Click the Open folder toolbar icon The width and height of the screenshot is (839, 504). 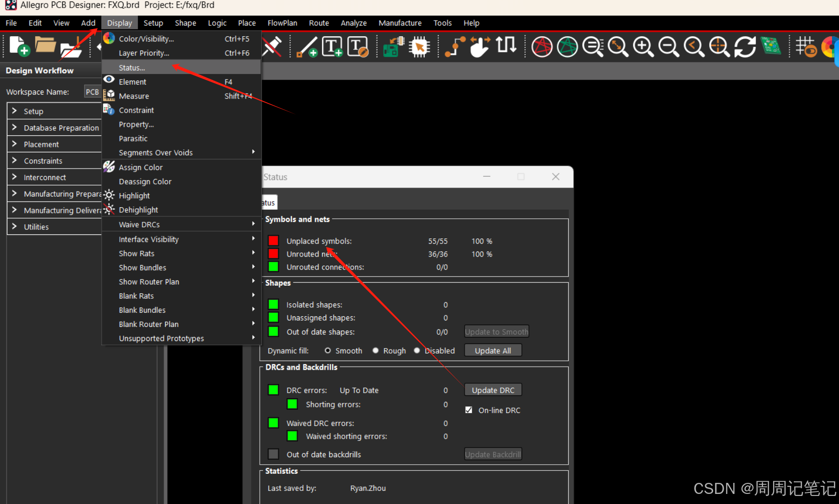click(45, 45)
